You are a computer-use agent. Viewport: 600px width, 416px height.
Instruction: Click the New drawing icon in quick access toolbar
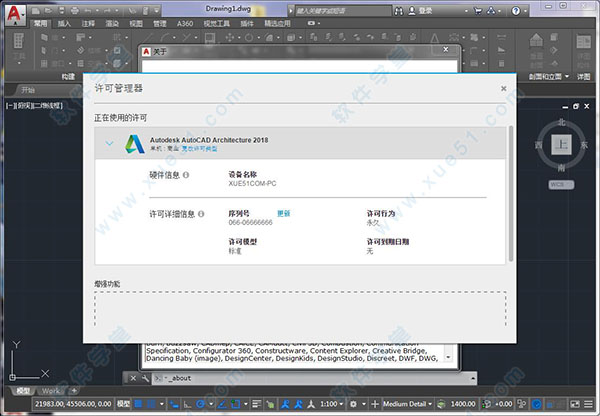[35, 11]
